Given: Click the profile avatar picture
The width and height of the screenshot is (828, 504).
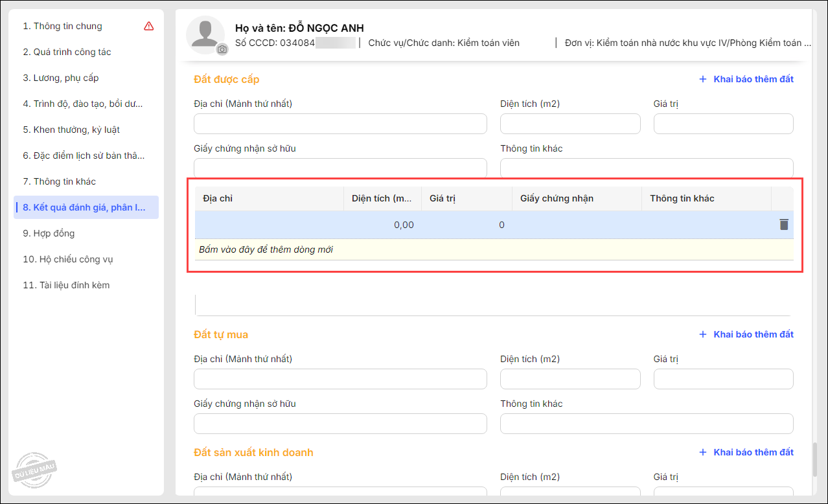Looking at the screenshot, I should click(x=205, y=34).
